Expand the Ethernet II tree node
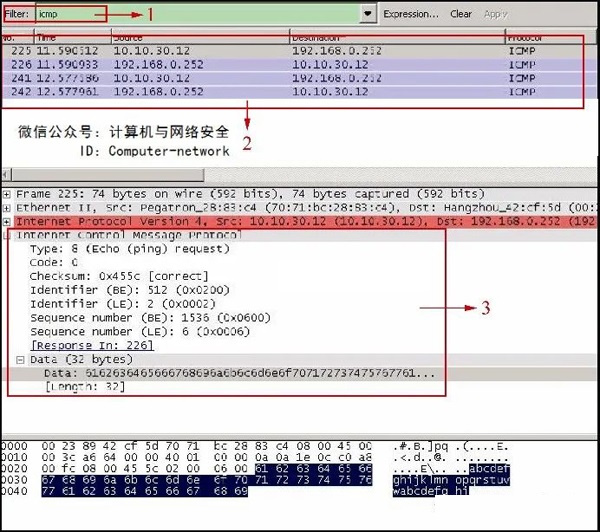Viewport: 600px width, 532px height. (7, 208)
